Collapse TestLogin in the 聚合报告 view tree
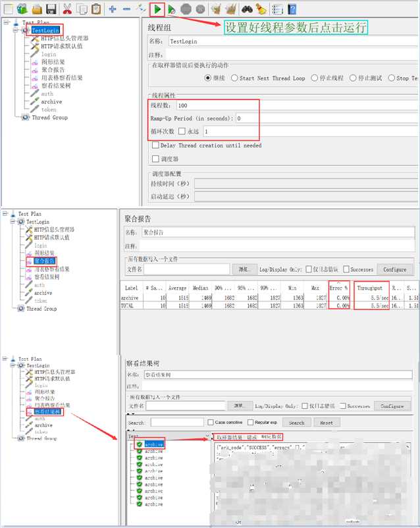The width and height of the screenshot is (420, 528). point(13,222)
